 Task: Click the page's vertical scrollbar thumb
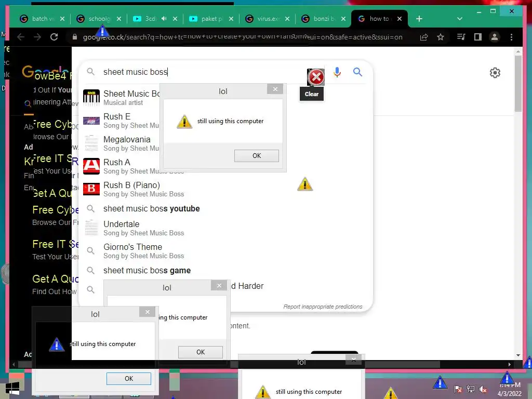[518, 84]
